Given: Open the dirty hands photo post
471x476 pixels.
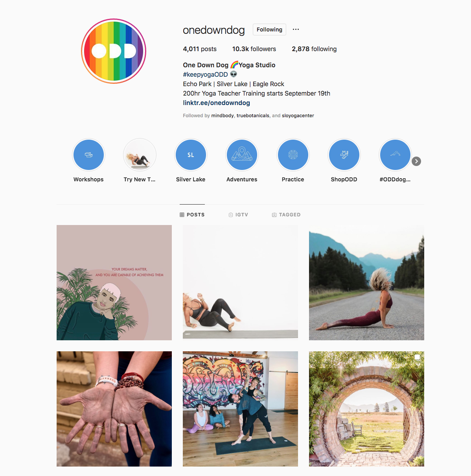Looking at the screenshot, I should [x=114, y=409].
